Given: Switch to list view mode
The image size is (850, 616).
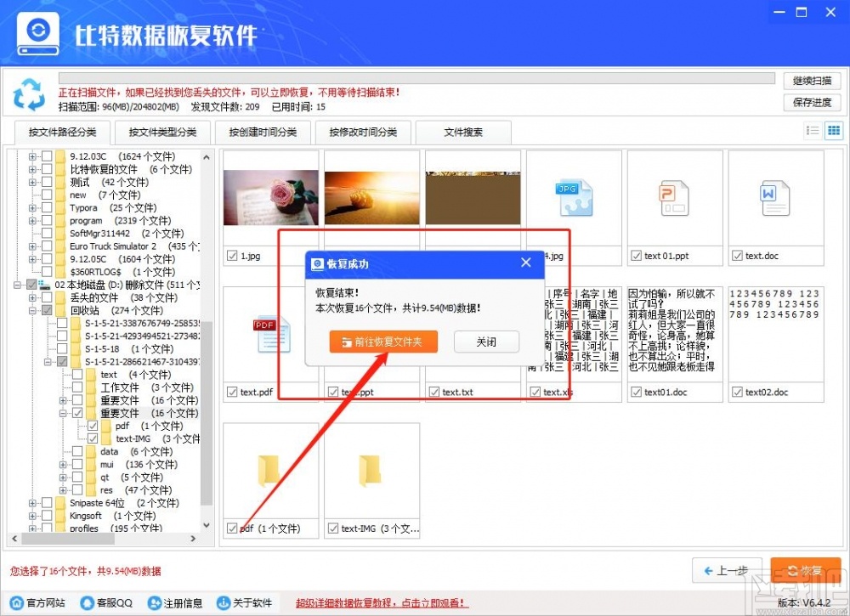Looking at the screenshot, I should pos(814,130).
